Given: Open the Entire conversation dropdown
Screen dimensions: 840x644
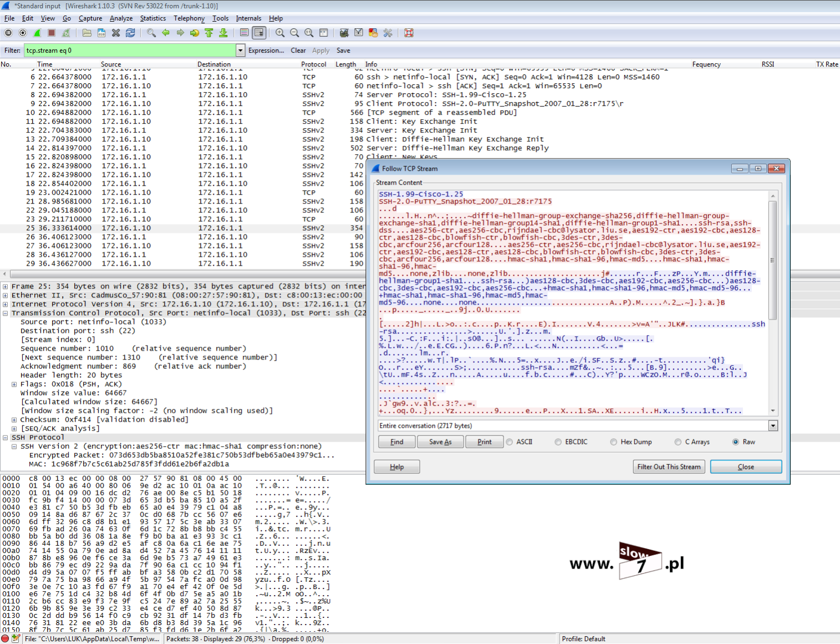Looking at the screenshot, I should pos(773,426).
